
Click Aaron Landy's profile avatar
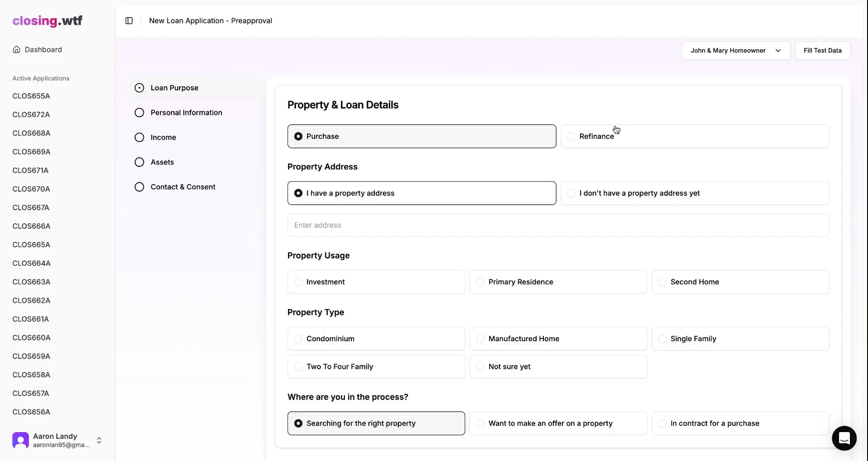click(20, 440)
